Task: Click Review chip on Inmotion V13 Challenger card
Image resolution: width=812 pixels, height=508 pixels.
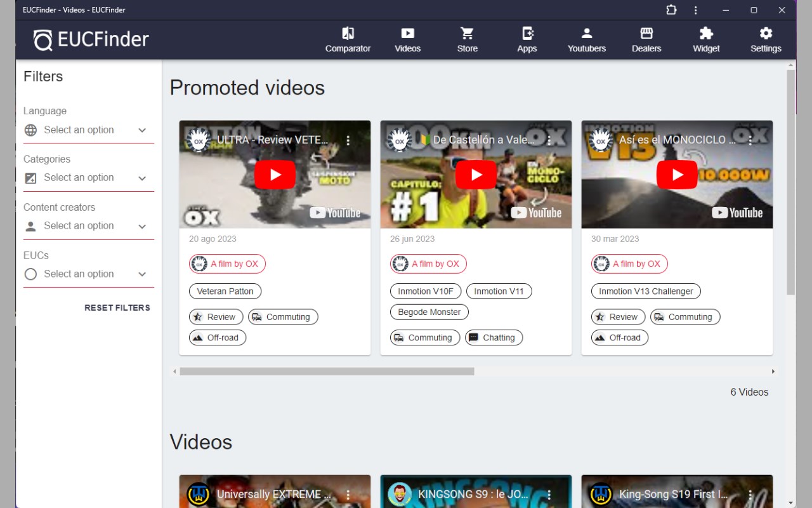Action: pyautogui.click(x=619, y=317)
